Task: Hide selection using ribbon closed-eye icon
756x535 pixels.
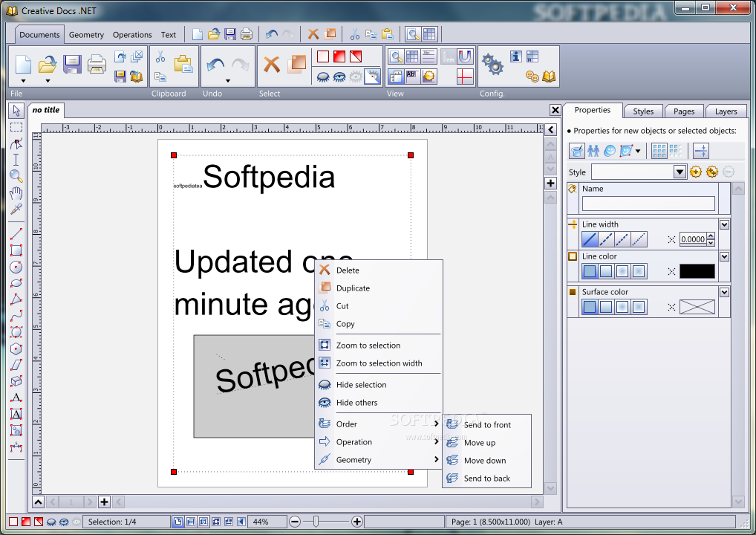Action: pos(323,77)
